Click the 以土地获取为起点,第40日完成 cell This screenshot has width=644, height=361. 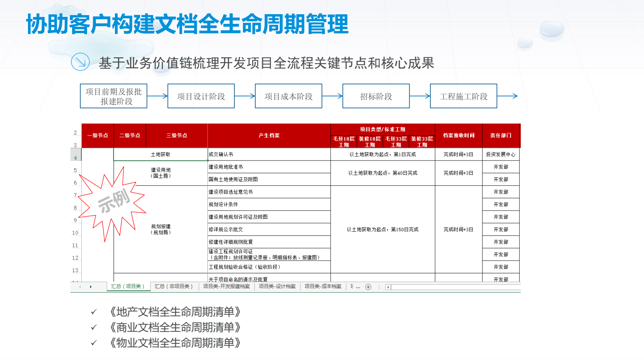[383, 173]
